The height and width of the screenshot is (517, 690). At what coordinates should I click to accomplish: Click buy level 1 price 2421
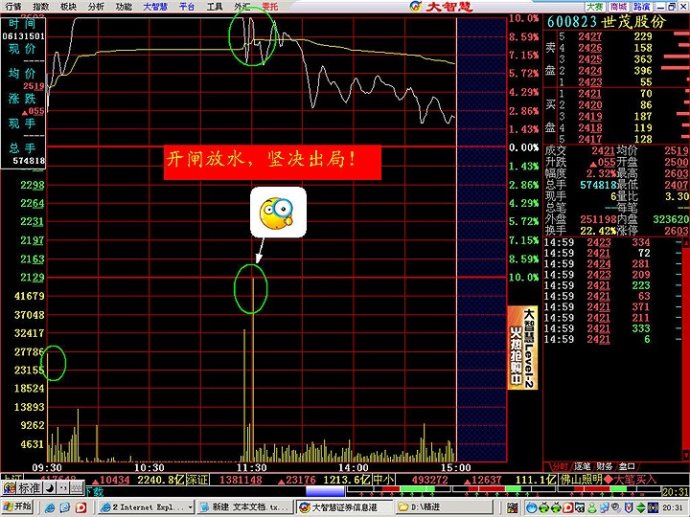[x=590, y=93]
